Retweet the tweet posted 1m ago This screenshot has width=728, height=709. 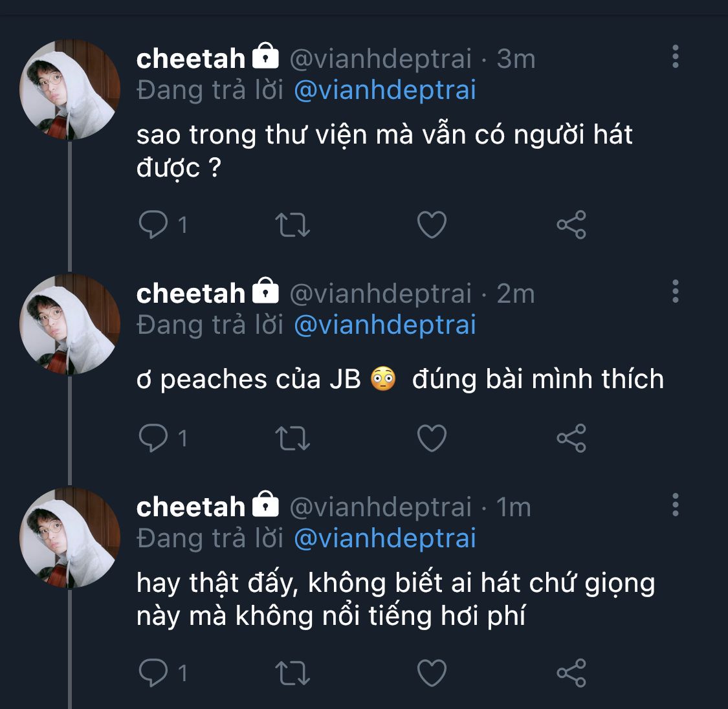coord(292,673)
